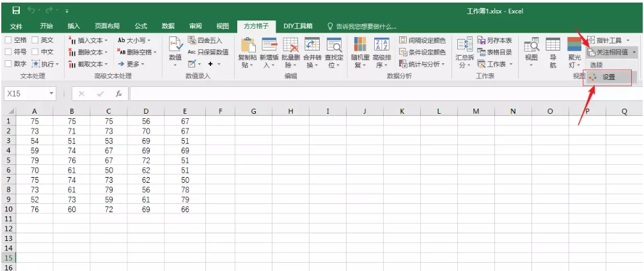Switch to the 公式 ribbon tab
The width and height of the screenshot is (644, 271).
point(141,26)
